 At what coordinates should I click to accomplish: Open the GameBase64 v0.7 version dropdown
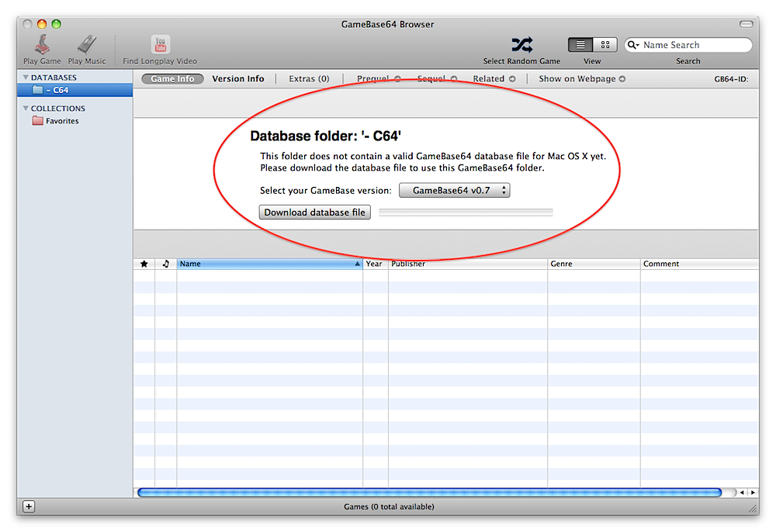(454, 190)
